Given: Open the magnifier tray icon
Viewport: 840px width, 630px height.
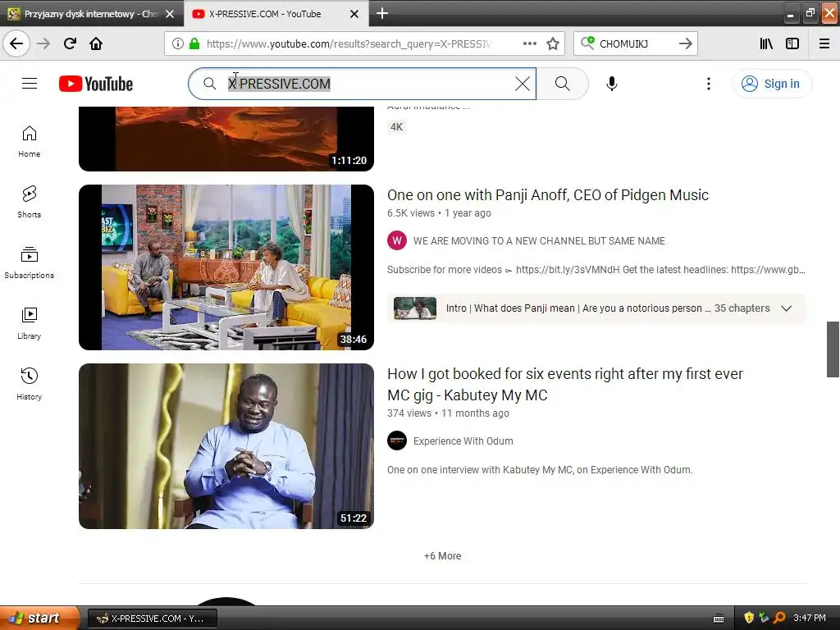Looking at the screenshot, I should [x=779, y=619].
